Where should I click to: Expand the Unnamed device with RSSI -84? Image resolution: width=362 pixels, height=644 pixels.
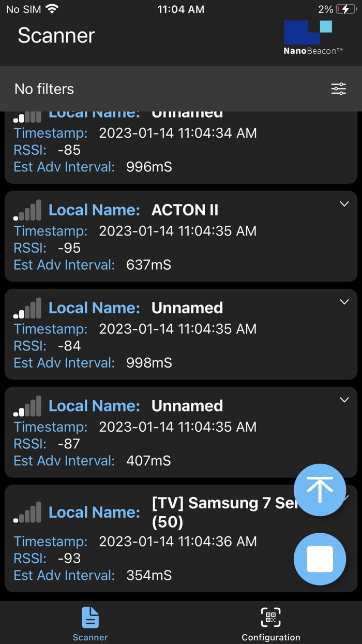344,302
